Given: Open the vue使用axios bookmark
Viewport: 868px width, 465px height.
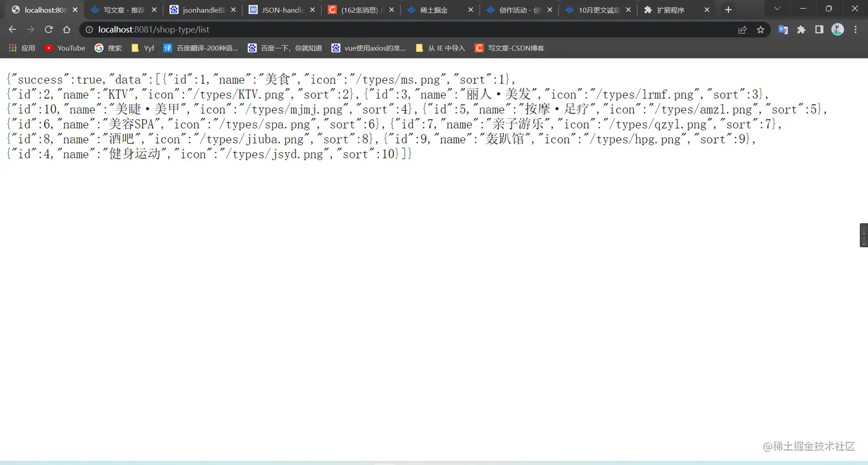Looking at the screenshot, I should 369,48.
